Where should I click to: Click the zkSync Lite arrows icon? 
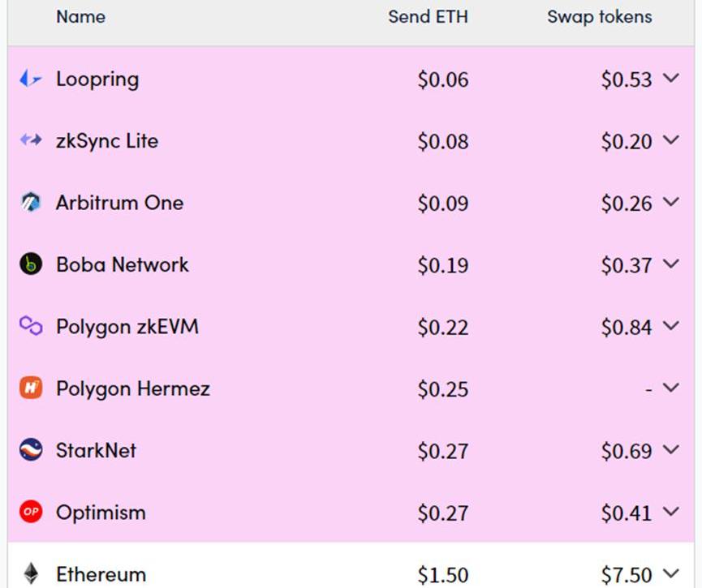30,140
